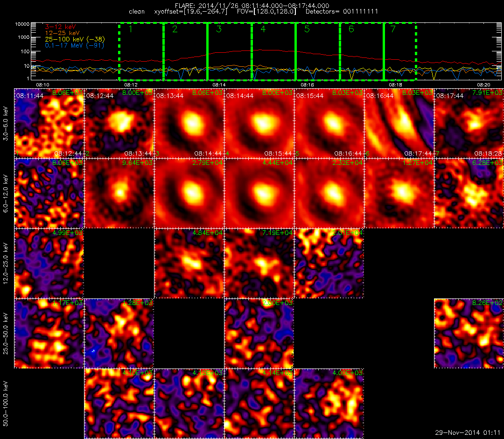This screenshot has height=439, width=504.
Task: Select 50-100 keV image with peak 4.10E+03
Action: 119,404
